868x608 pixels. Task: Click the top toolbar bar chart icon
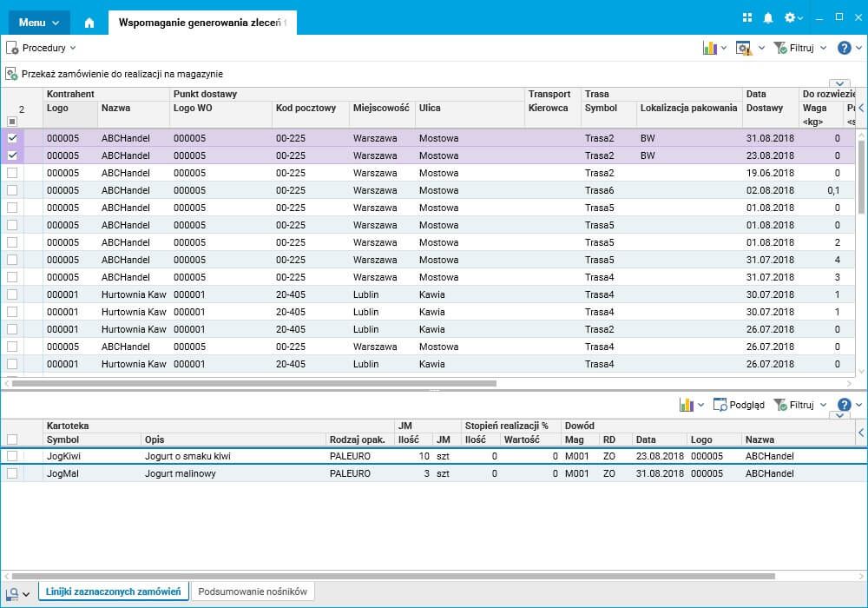tap(710, 48)
